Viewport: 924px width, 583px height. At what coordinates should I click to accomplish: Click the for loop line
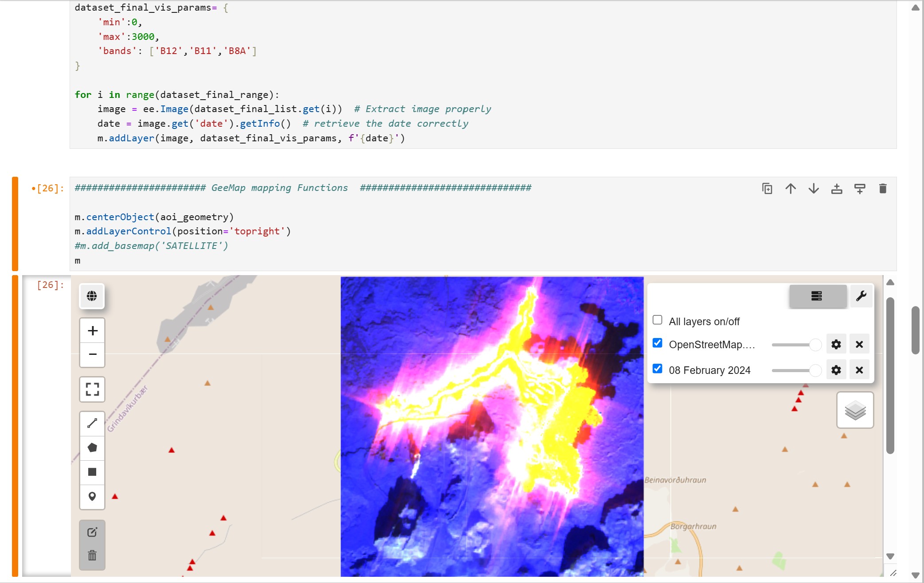click(x=177, y=95)
